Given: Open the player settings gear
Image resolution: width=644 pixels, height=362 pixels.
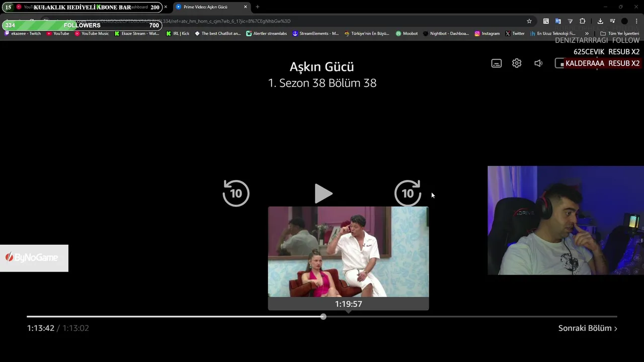Looking at the screenshot, I should pyautogui.click(x=517, y=63).
